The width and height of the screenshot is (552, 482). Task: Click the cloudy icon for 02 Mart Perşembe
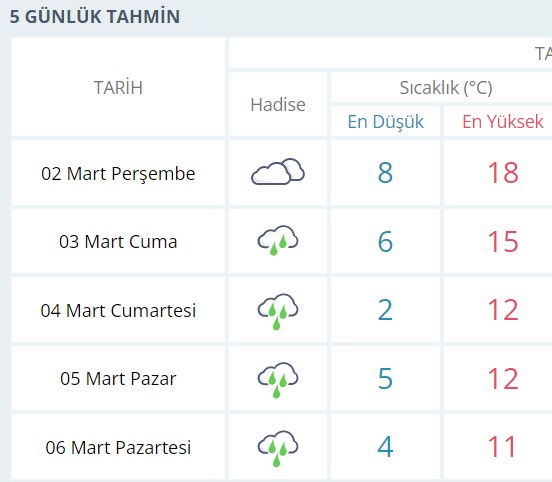coord(278,171)
